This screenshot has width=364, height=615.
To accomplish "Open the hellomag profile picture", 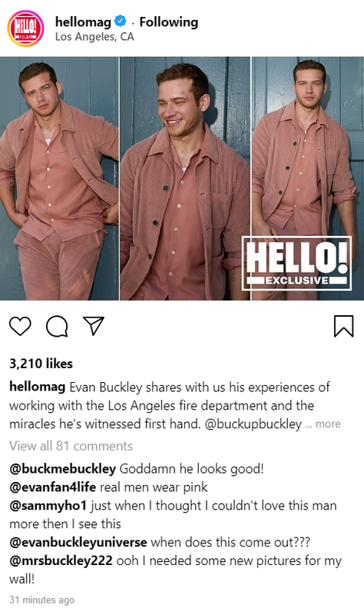I will point(25,28).
